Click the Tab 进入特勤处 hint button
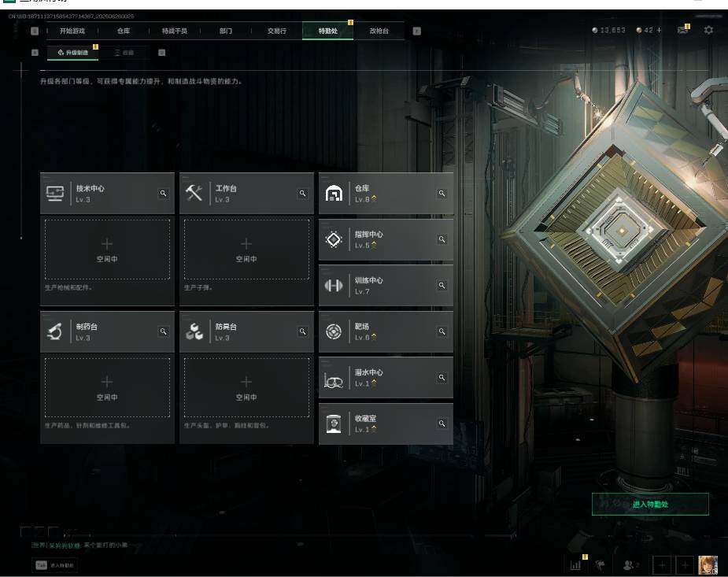 point(55,565)
